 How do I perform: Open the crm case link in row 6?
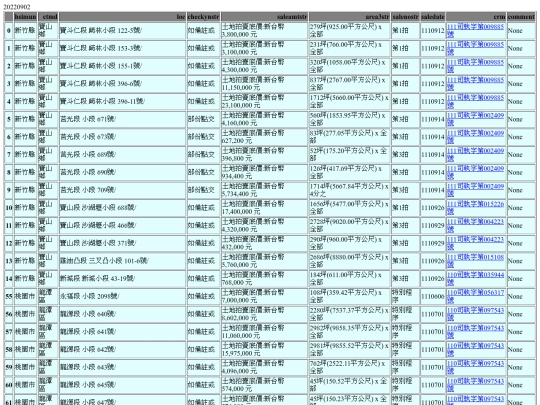[x=475, y=137]
